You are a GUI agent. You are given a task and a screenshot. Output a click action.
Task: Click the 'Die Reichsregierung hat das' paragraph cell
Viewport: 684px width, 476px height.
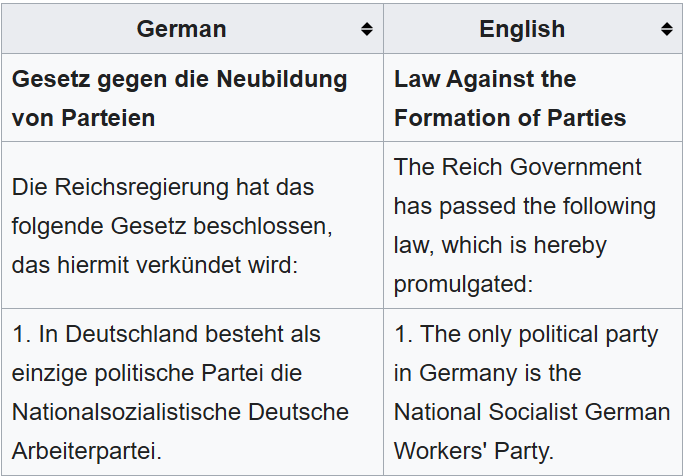[x=192, y=225]
